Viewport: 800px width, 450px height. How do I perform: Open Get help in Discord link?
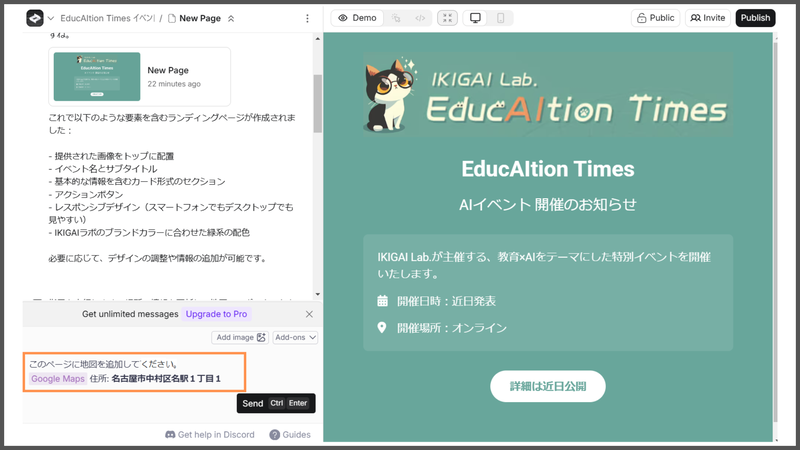click(210, 435)
